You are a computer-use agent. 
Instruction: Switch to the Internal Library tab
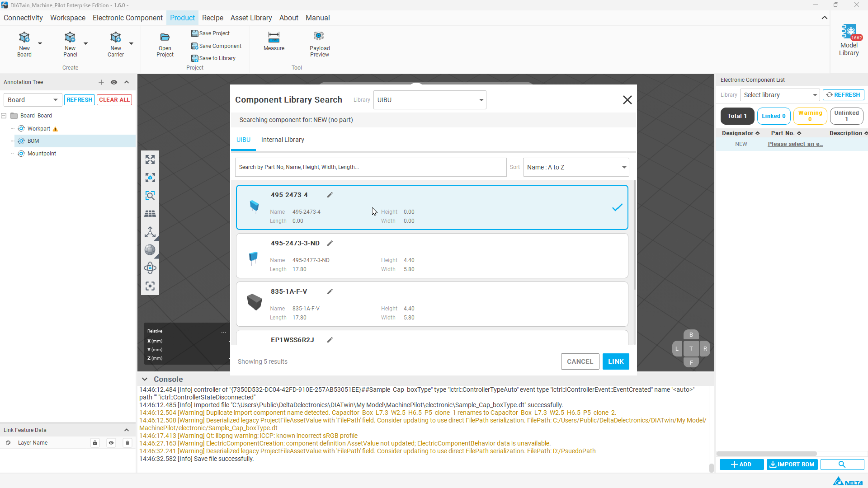[283, 140]
